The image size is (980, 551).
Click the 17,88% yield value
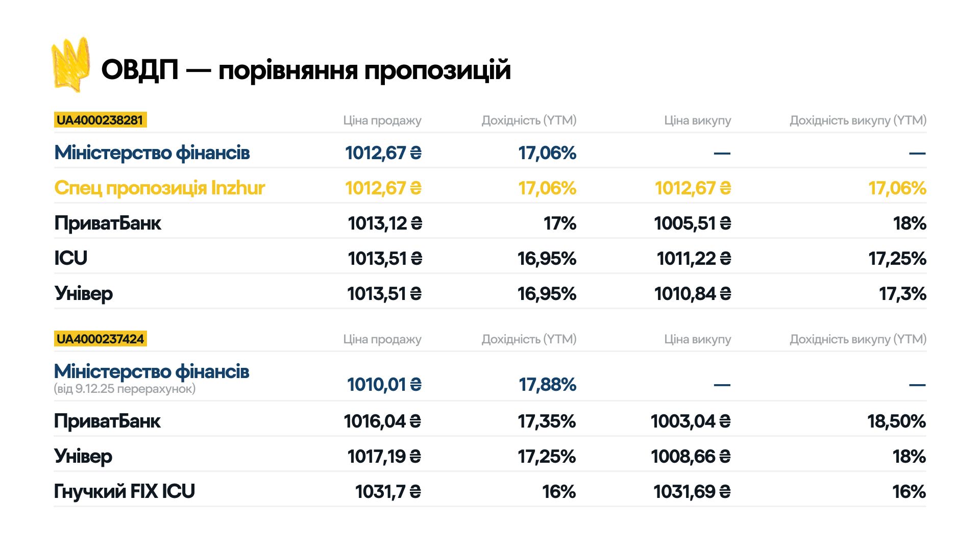tap(547, 385)
